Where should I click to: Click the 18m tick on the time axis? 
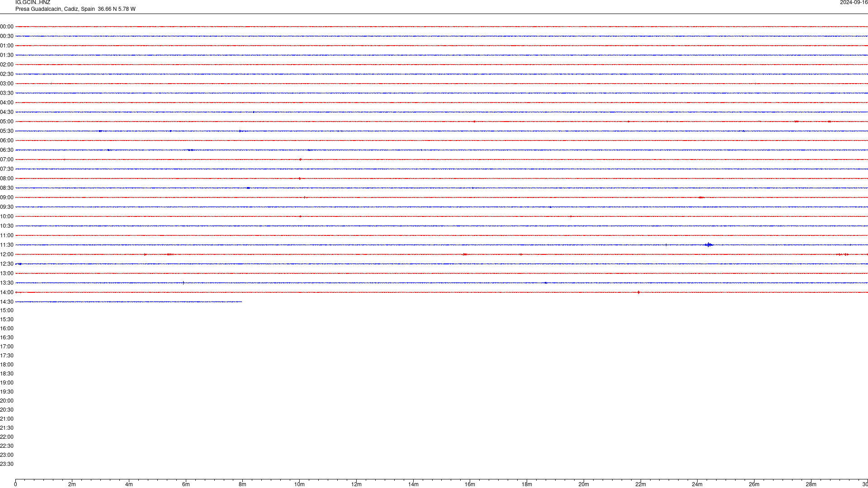527,484
